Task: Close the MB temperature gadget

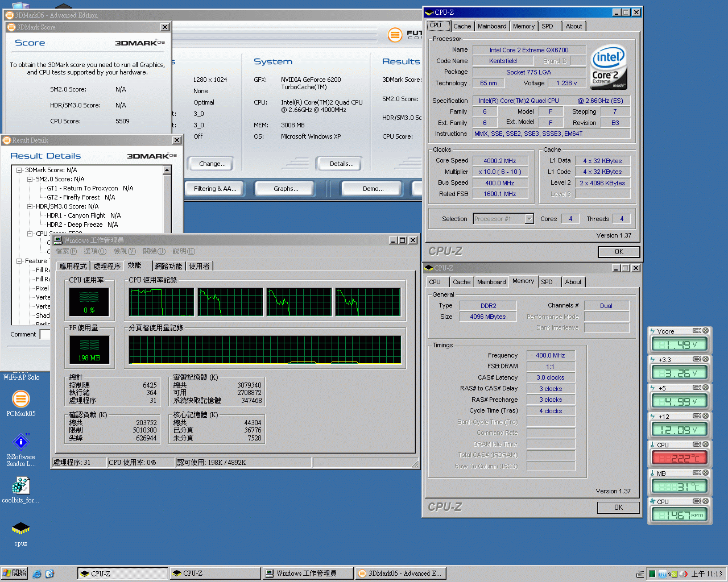Action: [x=705, y=473]
